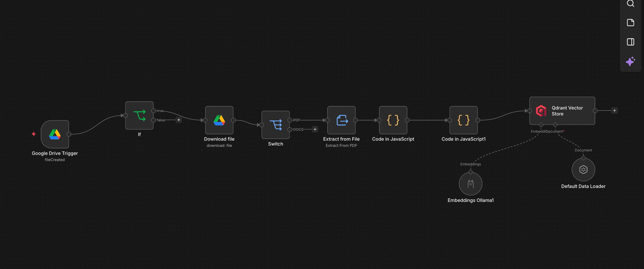
Task: Add node on If false branch
Action: click(x=179, y=120)
